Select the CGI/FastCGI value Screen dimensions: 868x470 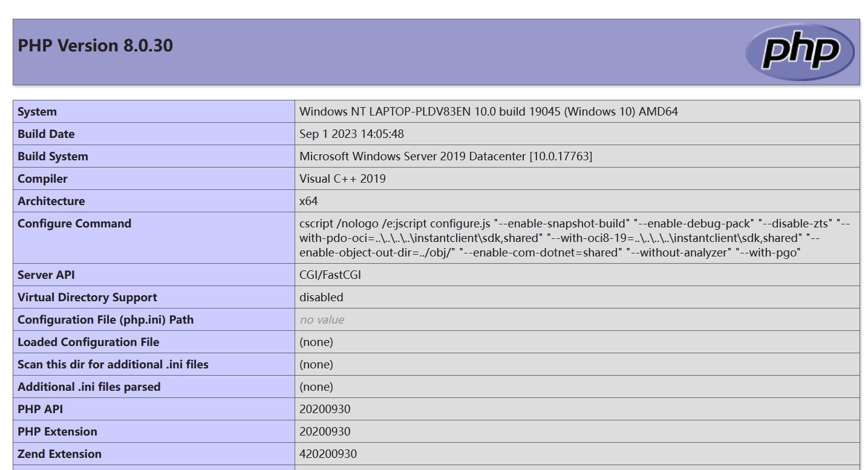tap(330, 275)
